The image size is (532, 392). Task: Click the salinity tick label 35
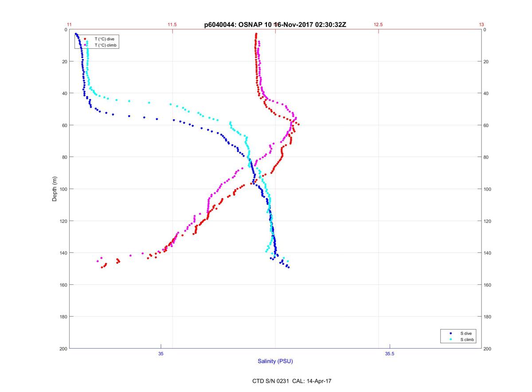pyautogui.click(x=161, y=353)
